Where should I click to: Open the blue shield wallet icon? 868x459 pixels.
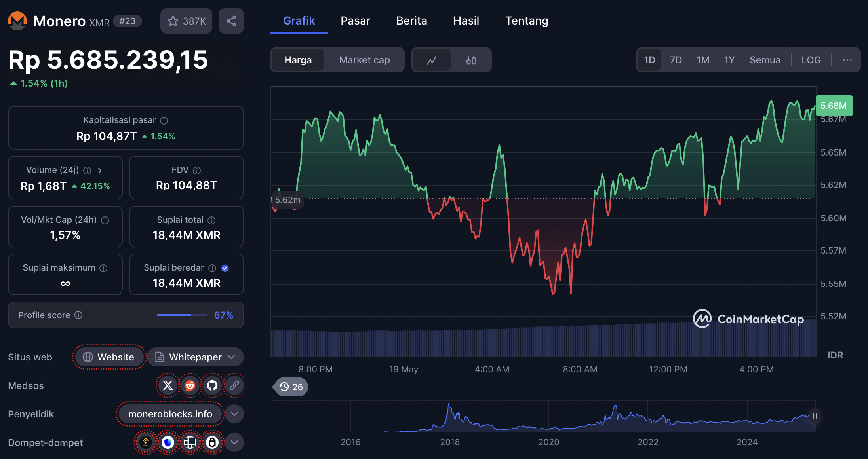coord(168,442)
